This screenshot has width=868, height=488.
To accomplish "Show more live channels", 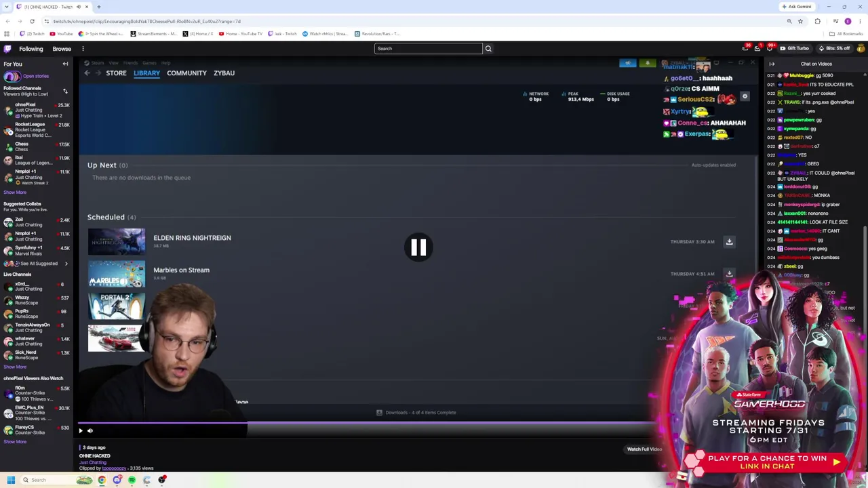I will tap(14, 367).
